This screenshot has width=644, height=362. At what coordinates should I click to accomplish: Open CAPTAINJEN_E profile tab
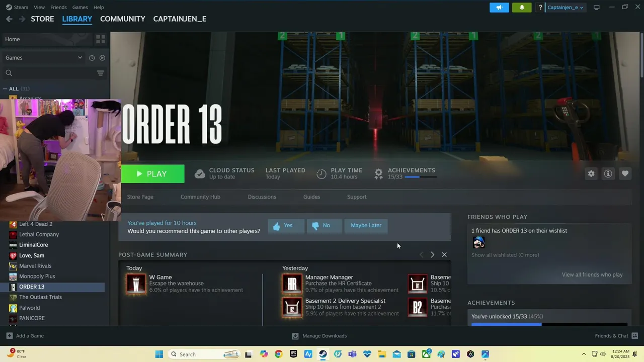[180, 19]
